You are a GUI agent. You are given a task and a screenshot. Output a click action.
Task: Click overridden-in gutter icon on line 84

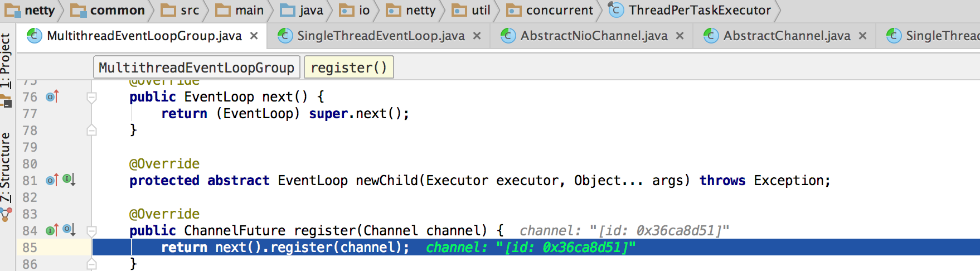[x=69, y=230]
